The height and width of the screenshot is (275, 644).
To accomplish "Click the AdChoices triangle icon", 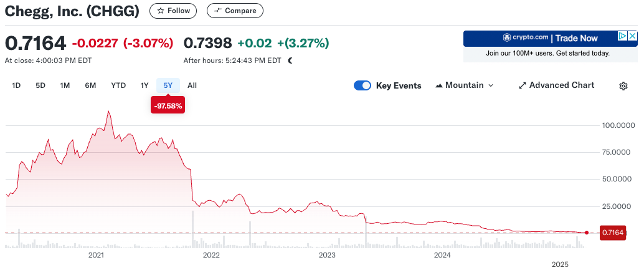I will (623, 36).
